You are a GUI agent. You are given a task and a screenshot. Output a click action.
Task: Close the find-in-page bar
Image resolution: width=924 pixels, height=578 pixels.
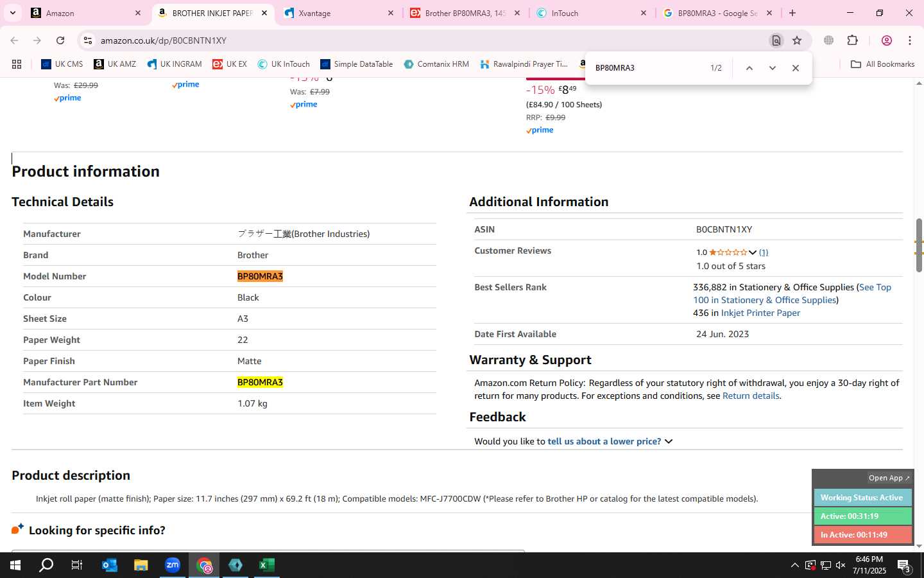(796, 68)
